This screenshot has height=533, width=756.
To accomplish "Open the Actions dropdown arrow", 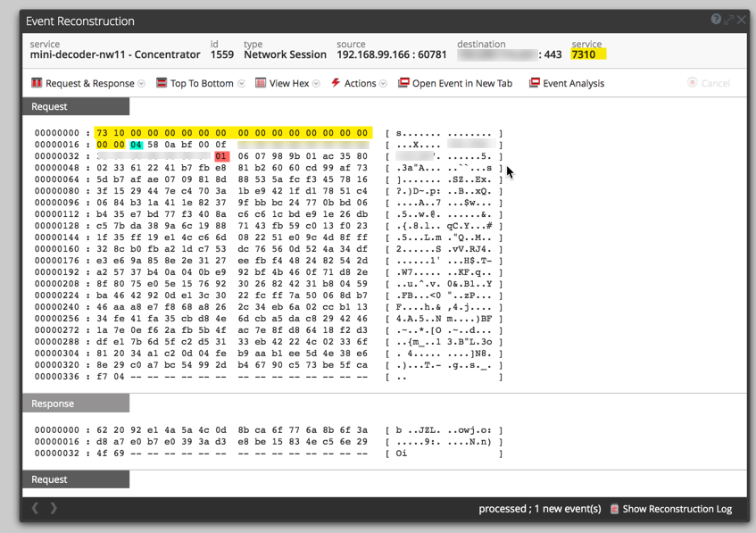I will coord(383,84).
